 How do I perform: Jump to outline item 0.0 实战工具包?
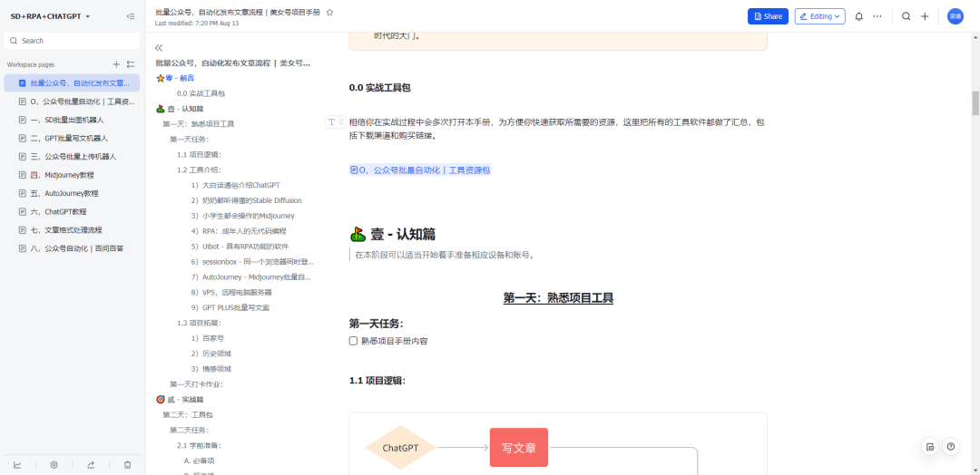click(x=201, y=93)
